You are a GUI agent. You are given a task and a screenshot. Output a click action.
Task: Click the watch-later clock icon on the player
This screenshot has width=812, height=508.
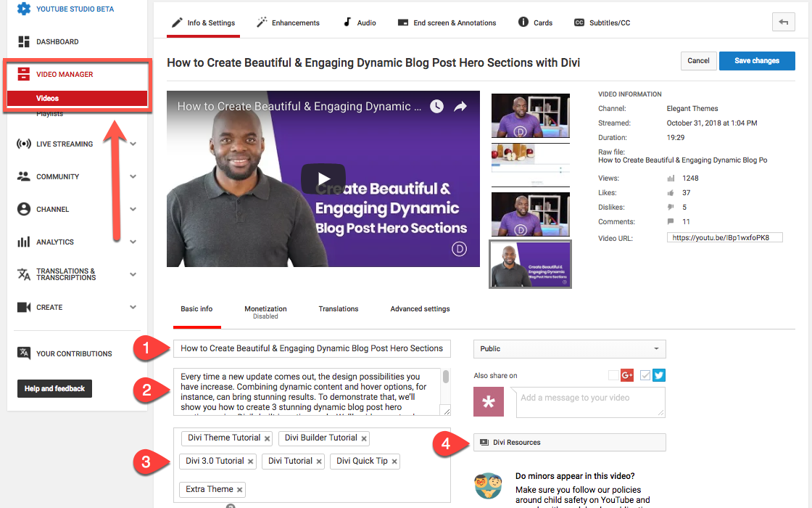tap(436, 106)
